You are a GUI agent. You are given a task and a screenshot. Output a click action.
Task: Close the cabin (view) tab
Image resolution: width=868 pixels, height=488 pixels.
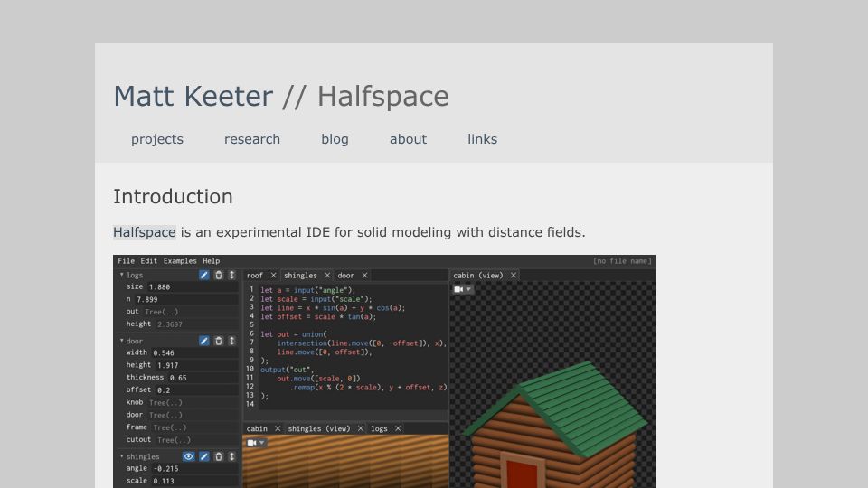514,276
